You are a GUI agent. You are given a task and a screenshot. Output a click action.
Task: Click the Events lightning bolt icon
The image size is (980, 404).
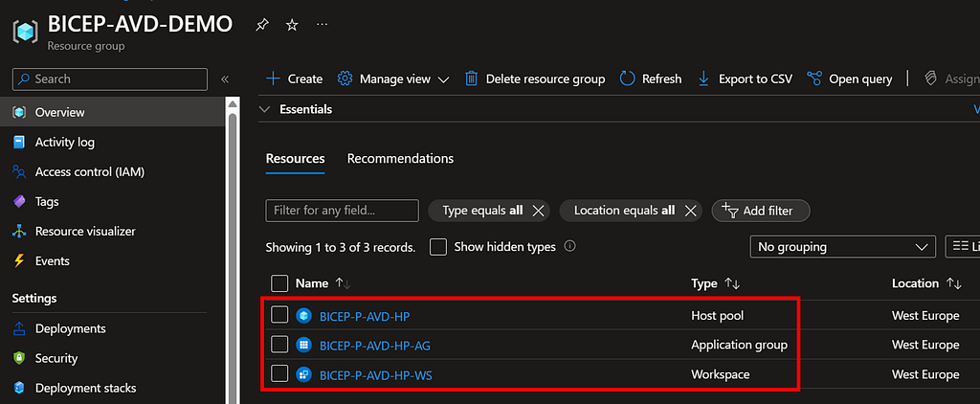[x=19, y=260]
